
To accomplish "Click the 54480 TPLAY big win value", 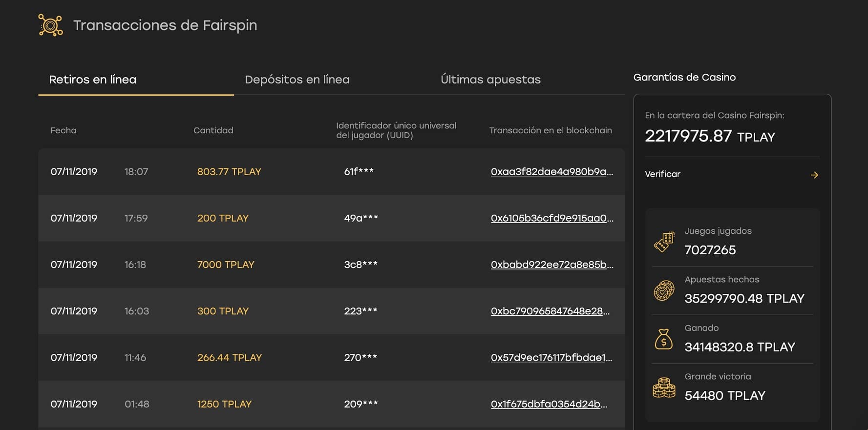I will pyautogui.click(x=725, y=395).
